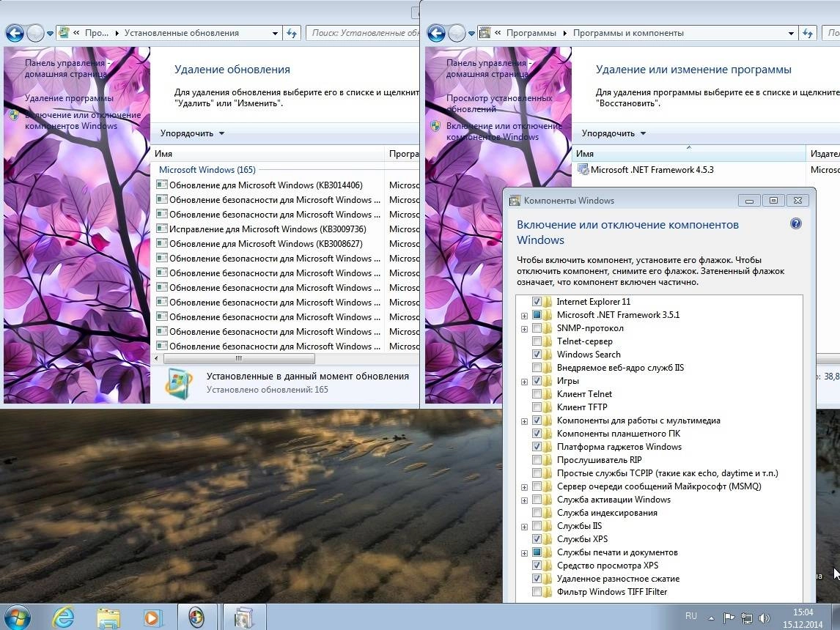
Task: Expand SNMP-протокол tree node
Action: coord(525,329)
